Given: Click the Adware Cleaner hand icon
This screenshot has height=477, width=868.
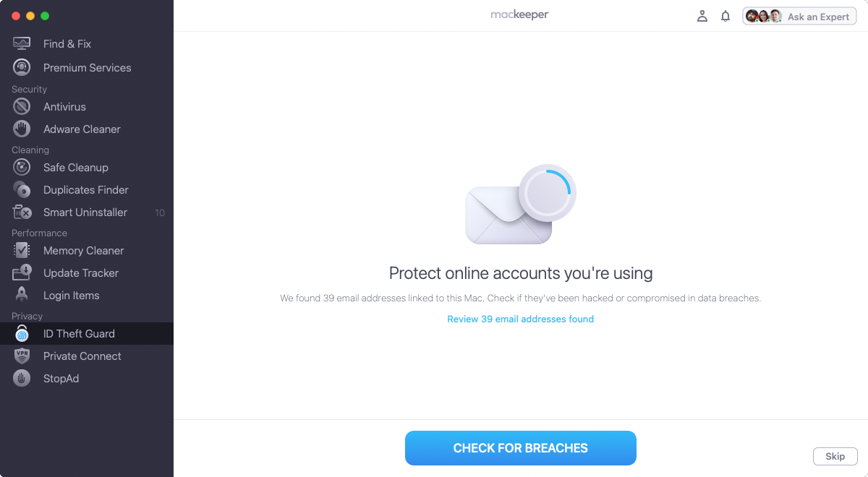Looking at the screenshot, I should [x=22, y=129].
